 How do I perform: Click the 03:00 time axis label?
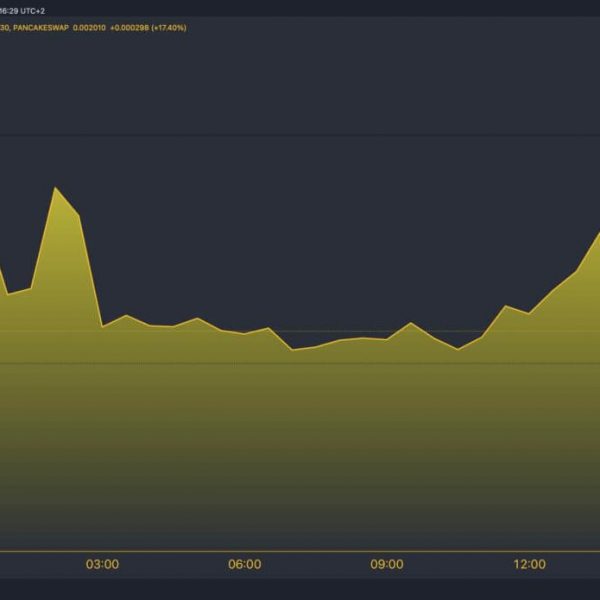pyautogui.click(x=102, y=564)
